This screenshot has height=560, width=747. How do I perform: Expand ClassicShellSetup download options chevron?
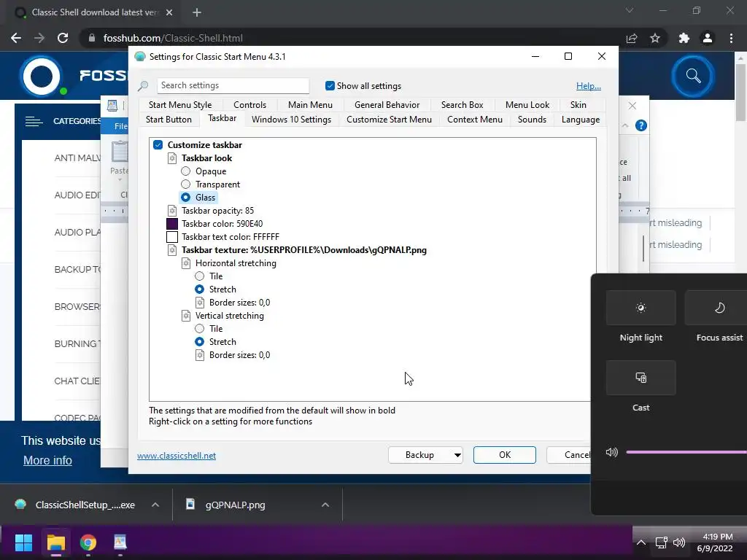pos(155,505)
